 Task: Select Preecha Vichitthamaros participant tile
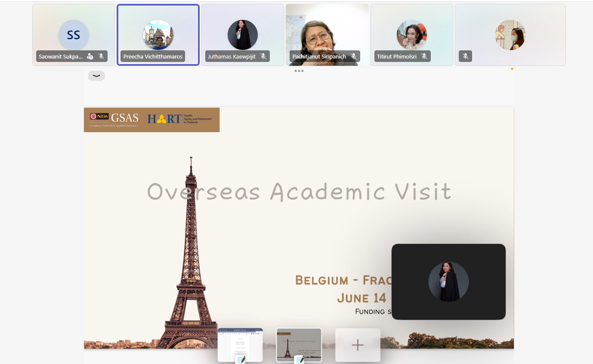158,35
